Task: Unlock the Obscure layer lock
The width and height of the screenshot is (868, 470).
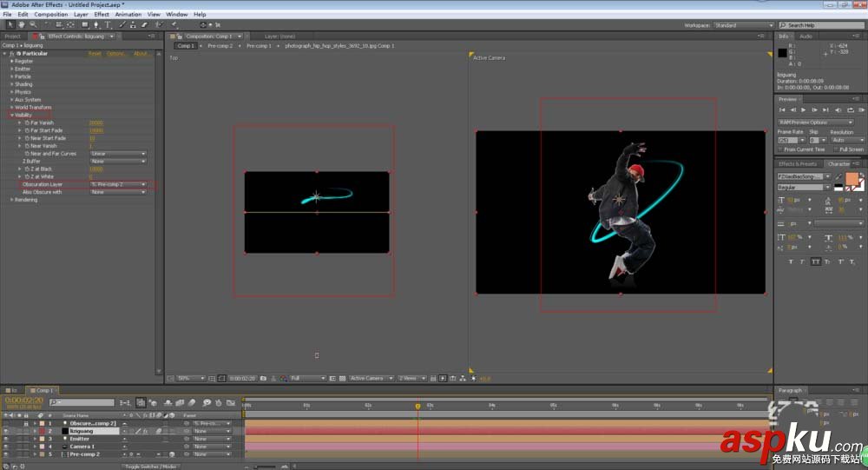Action: (x=26, y=423)
